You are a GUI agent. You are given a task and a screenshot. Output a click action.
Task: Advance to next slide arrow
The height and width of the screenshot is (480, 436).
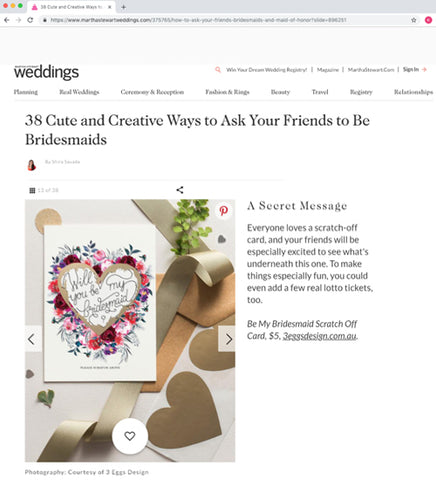[227, 339]
